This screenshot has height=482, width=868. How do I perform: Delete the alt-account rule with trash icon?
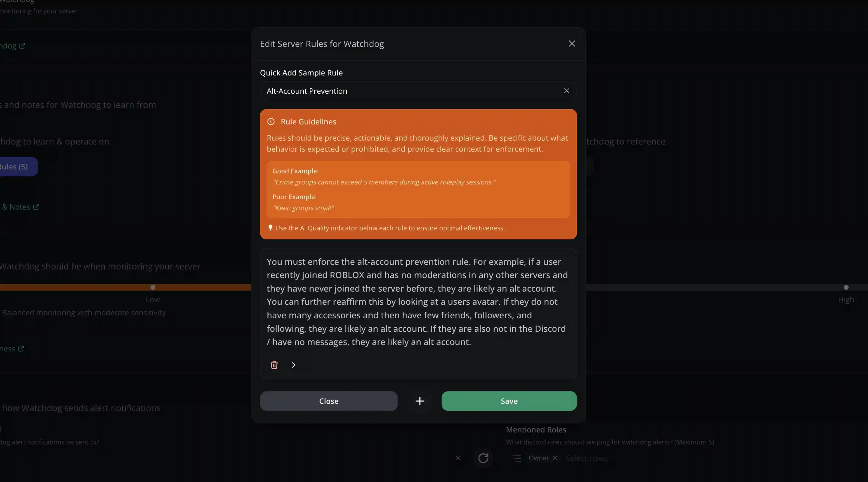tap(274, 365)
